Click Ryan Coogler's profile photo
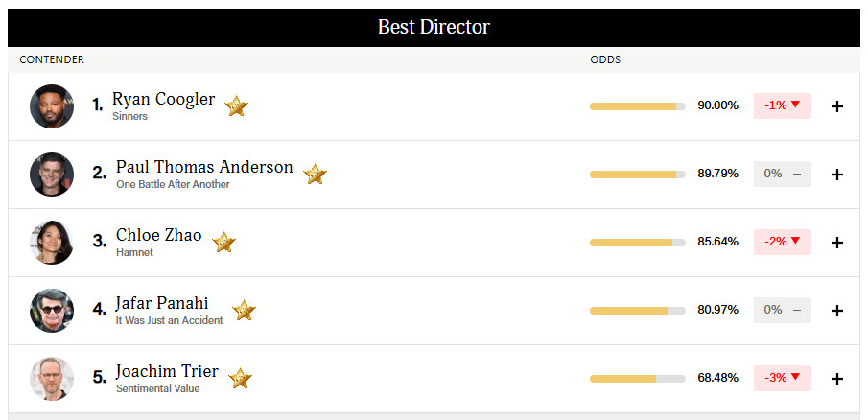Screen dimensions: 868x420 point(51,105)
